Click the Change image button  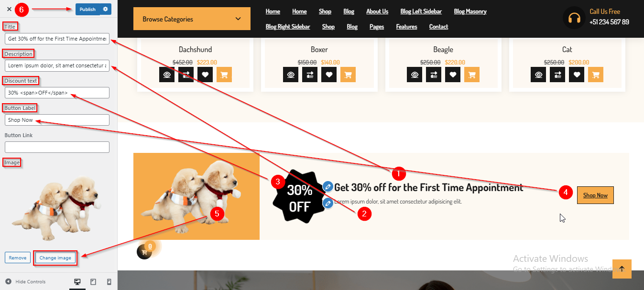point(55,258)
